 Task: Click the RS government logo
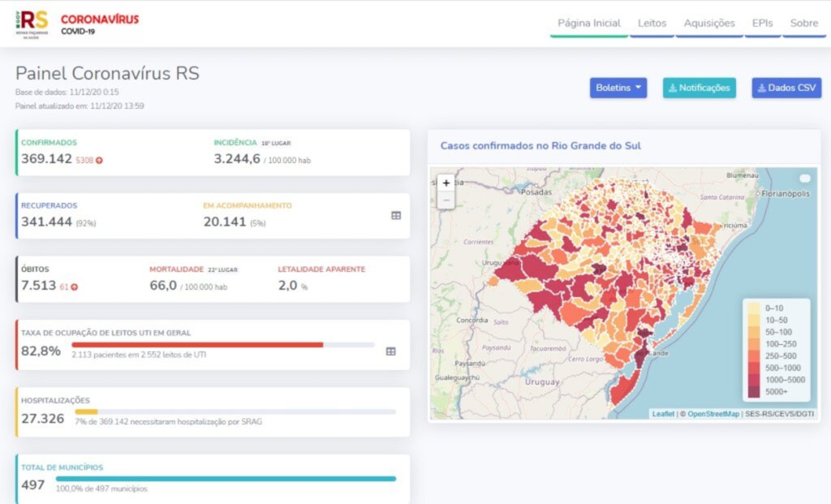(x=33, y=23)
